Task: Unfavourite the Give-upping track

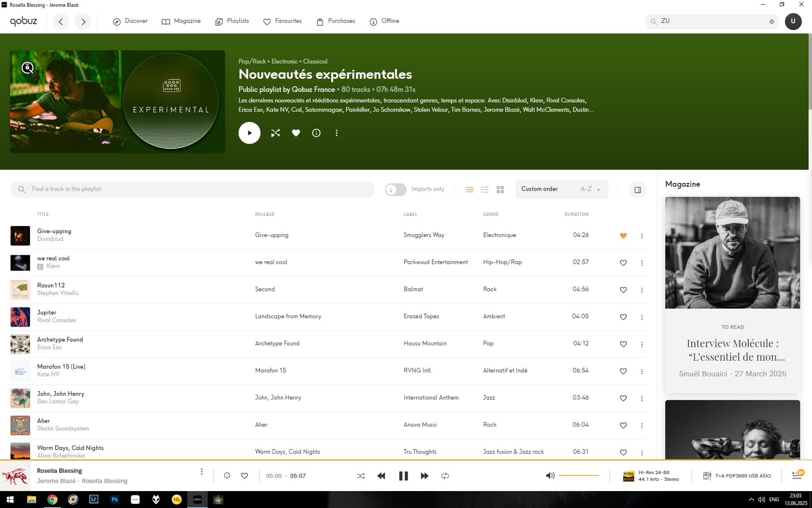Action: click(623, 236)
